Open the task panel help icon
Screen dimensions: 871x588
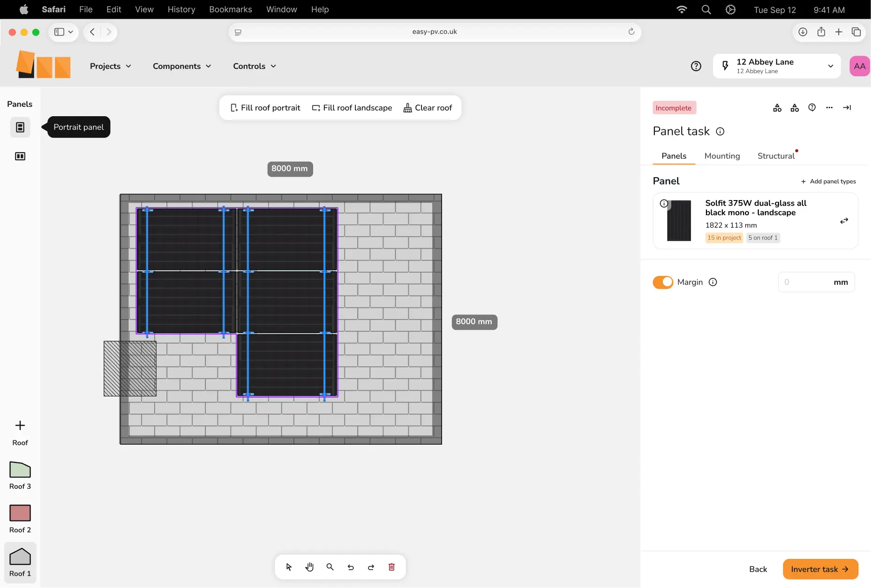[x=812, y=107]
